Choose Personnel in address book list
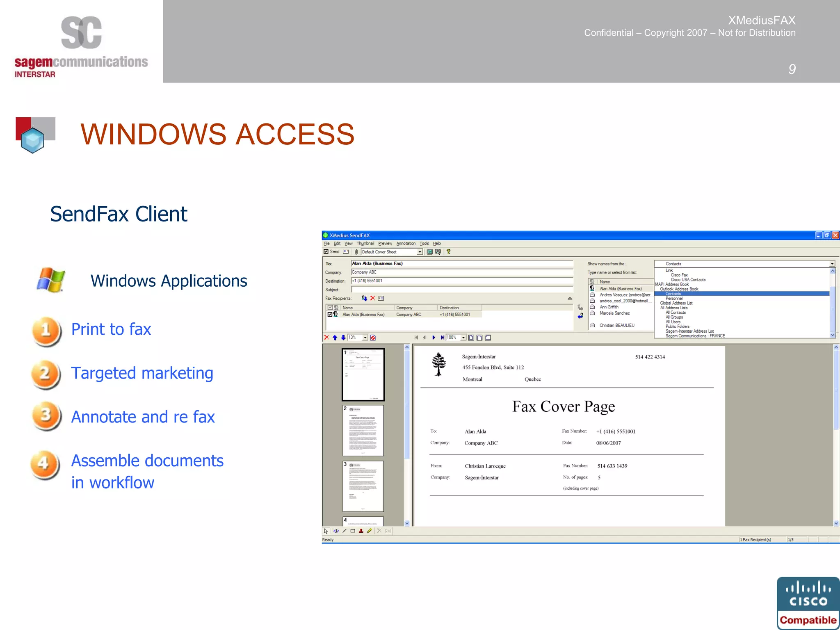The width and height of the screenshot is (840, 630). [674, 299]
